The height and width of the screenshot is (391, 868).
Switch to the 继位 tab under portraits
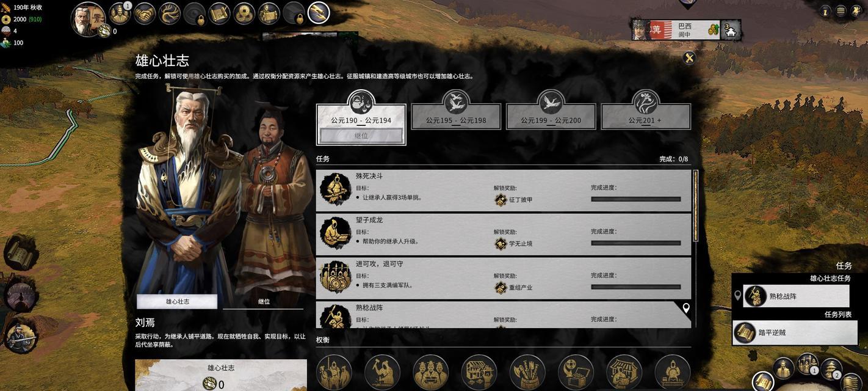pyautogui.click(x=264, y=301)
